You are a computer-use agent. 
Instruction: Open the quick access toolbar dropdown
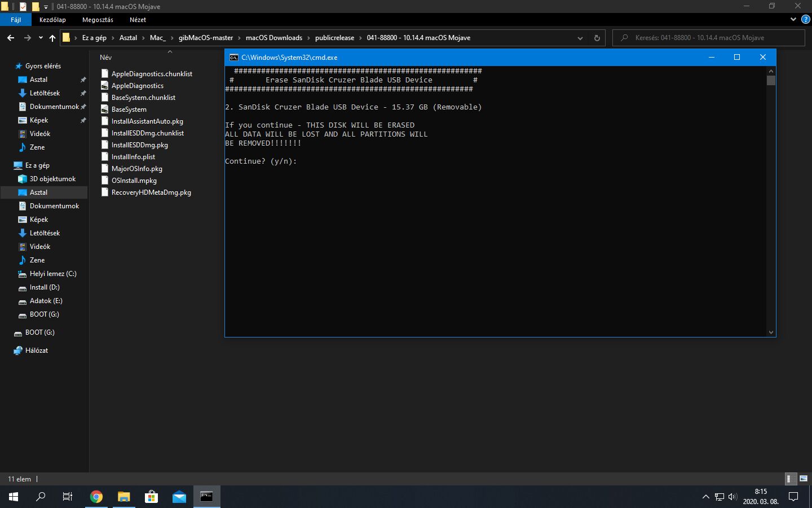pyautogui.click(x=46, y=7)
